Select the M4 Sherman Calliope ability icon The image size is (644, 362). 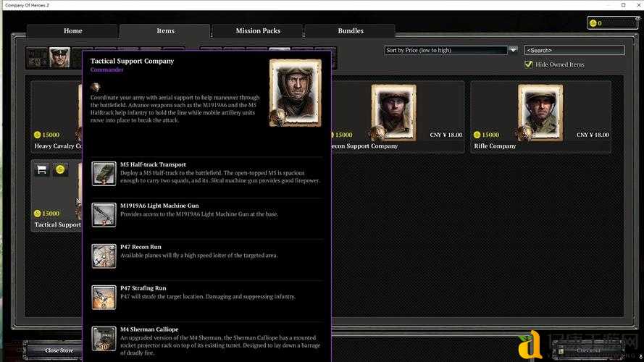pos(104,339)
